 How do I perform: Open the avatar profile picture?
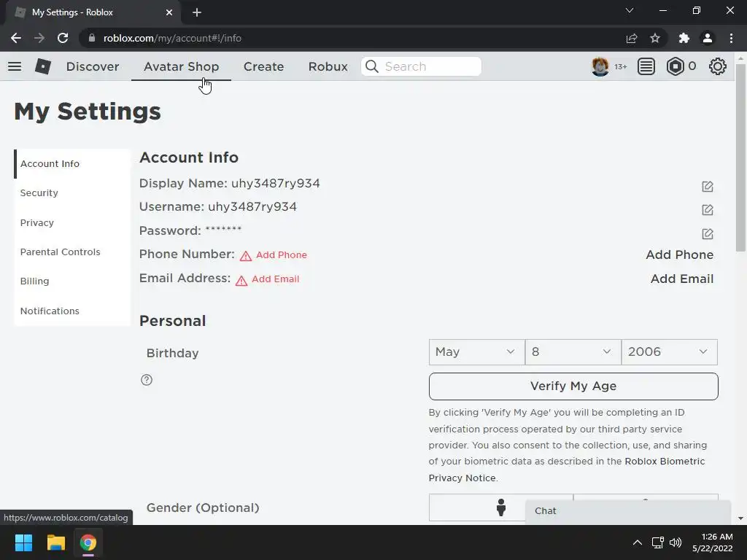click(x=600, y=66)
